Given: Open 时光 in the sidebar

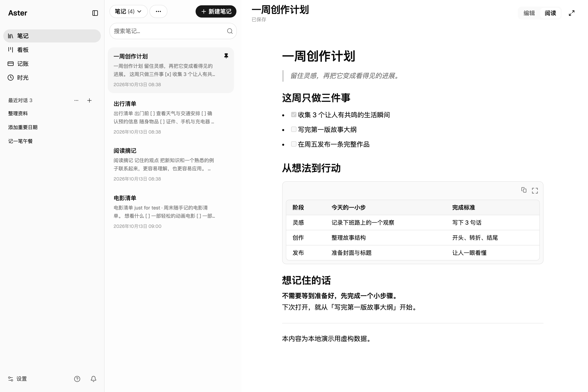Looking at the screenshot, I should (52, 77).
